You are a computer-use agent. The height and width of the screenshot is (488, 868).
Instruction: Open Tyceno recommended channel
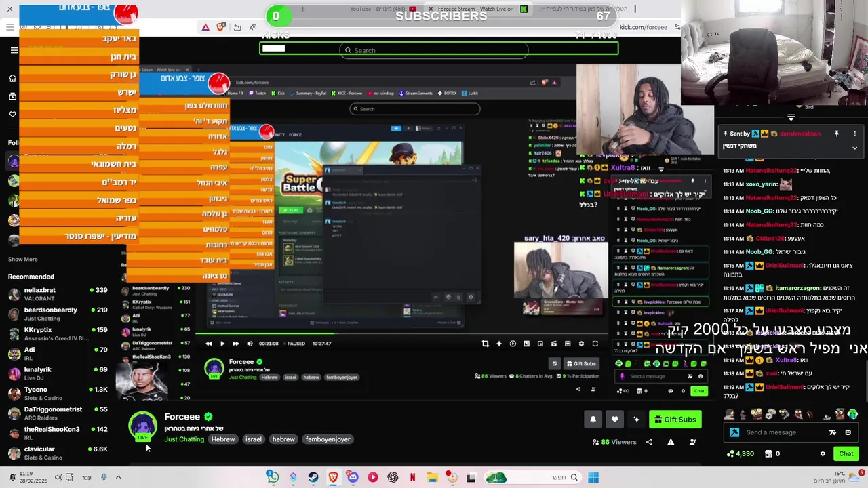(58, 393)
